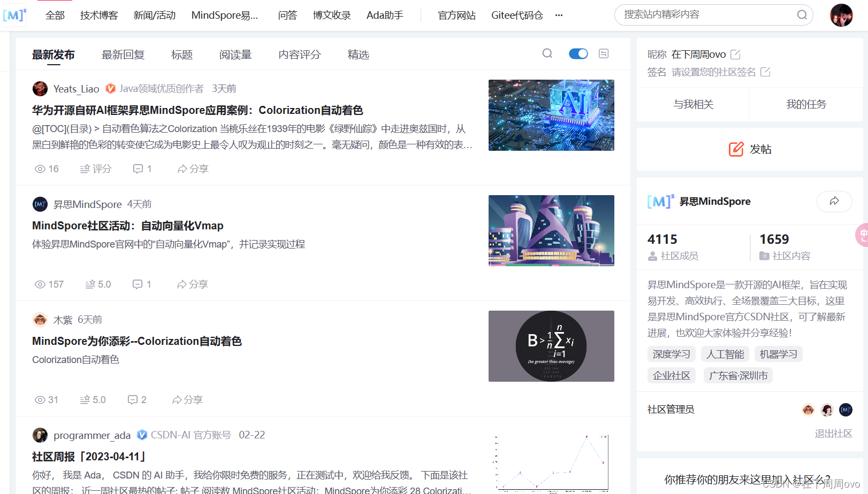Open the 2 comments on 木紫's post
This screenshot has height=494, width=868.
click(x=137, y=400)
